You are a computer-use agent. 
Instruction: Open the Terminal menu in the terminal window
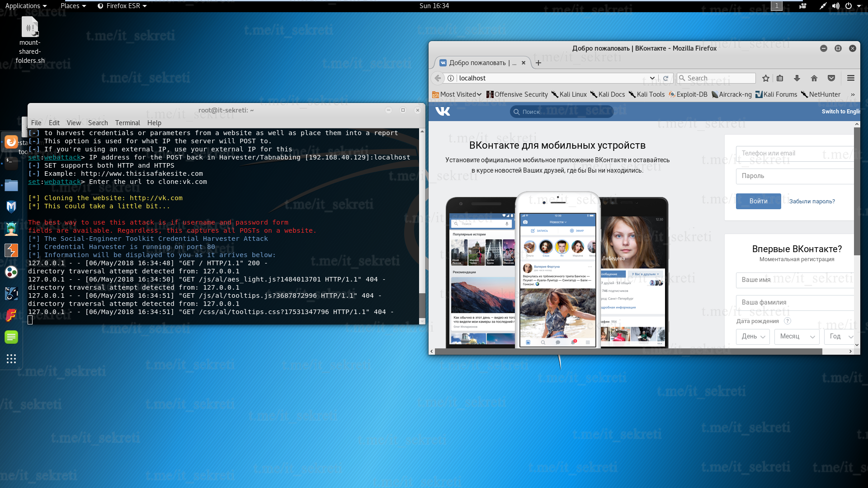[127, 123]
